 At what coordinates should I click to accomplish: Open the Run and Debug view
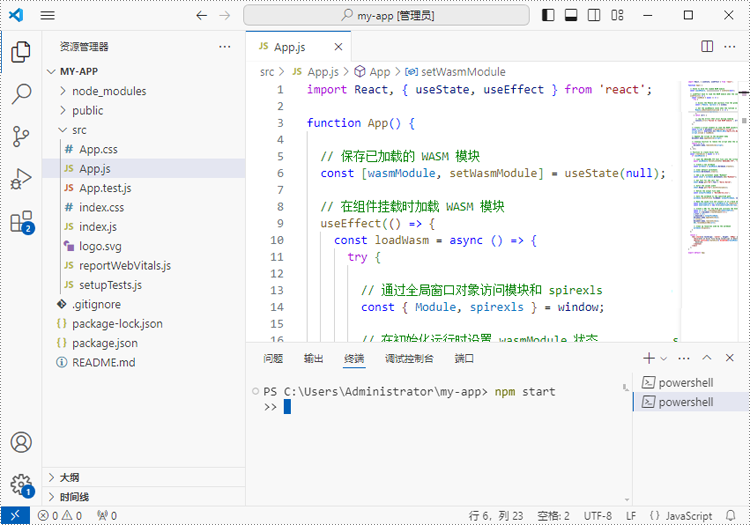pos(21,179)
